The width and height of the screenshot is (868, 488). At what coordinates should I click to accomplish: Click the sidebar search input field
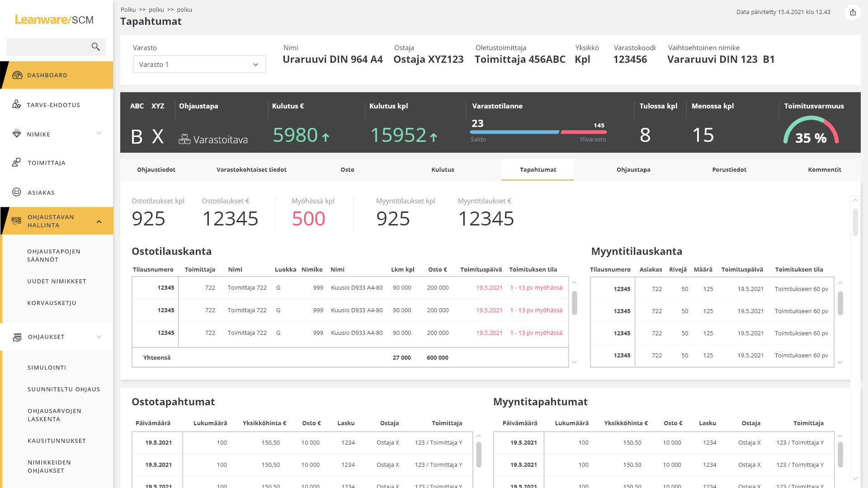coord(56,47)
